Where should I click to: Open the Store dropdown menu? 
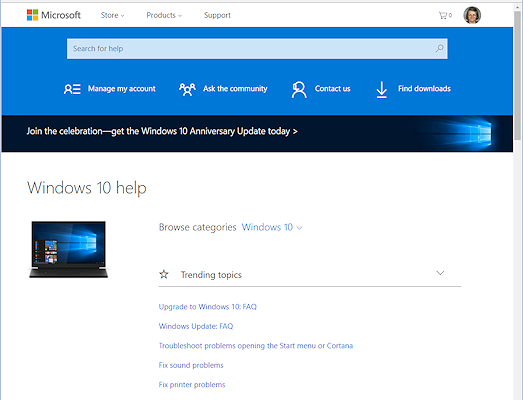(x=112, y=15)
